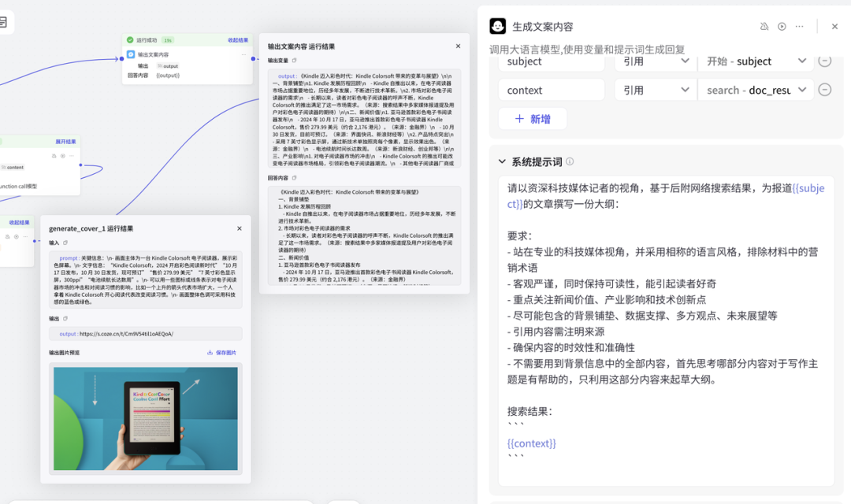This screenshot has height=504, width=851.
Task: Click the info icon beside 系统提示词
Action: coord(570,161)
